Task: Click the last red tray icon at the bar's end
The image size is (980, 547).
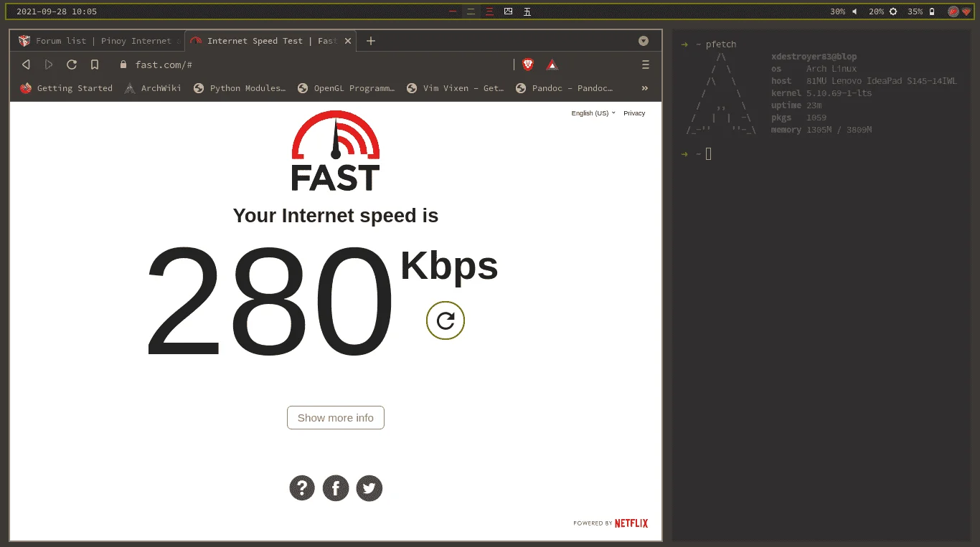Action: pyautogui.click(x=966, y=11)
